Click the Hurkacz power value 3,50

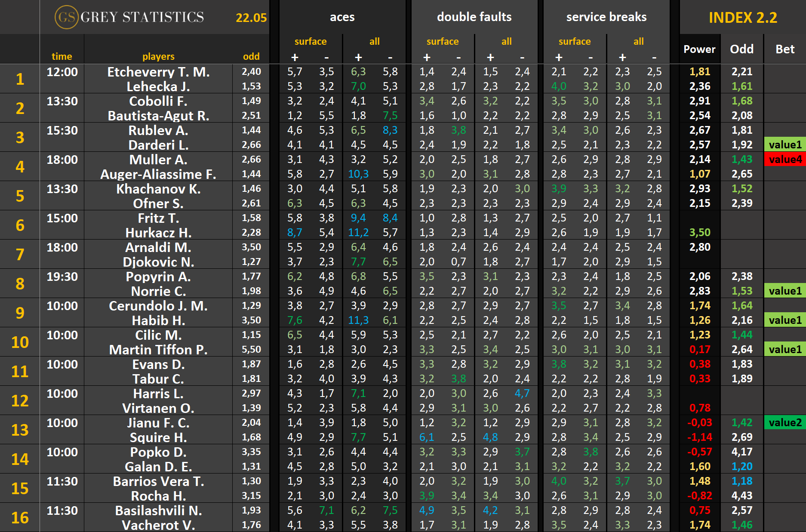click(x=699, y=233)
